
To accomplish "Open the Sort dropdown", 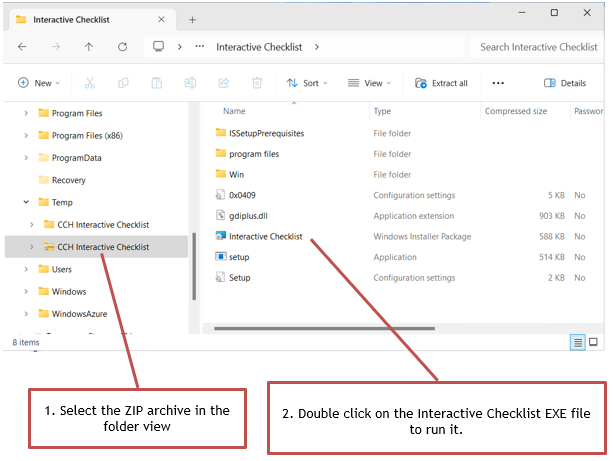I will pyautogui.click(x=307, y=83).
